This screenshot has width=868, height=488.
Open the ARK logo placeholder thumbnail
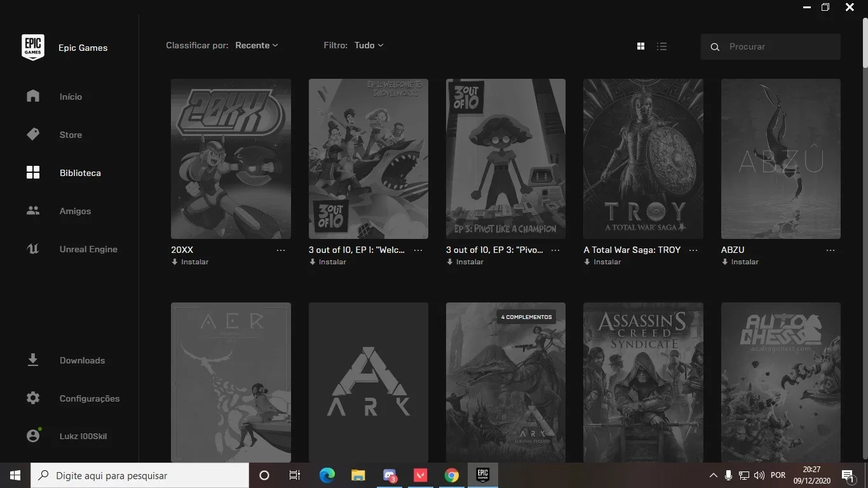tap(369, 383)
